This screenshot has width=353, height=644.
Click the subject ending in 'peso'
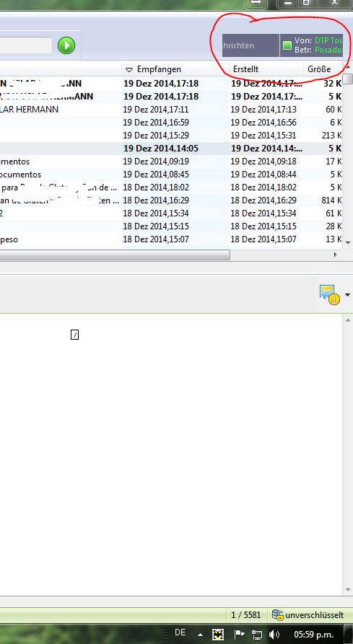click(x=9, y=239)
